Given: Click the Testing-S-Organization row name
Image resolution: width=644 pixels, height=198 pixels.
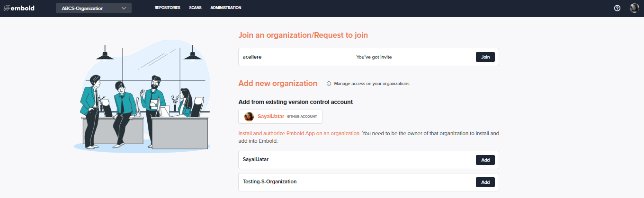Looking at the screenshot, I should pos(269,181).
